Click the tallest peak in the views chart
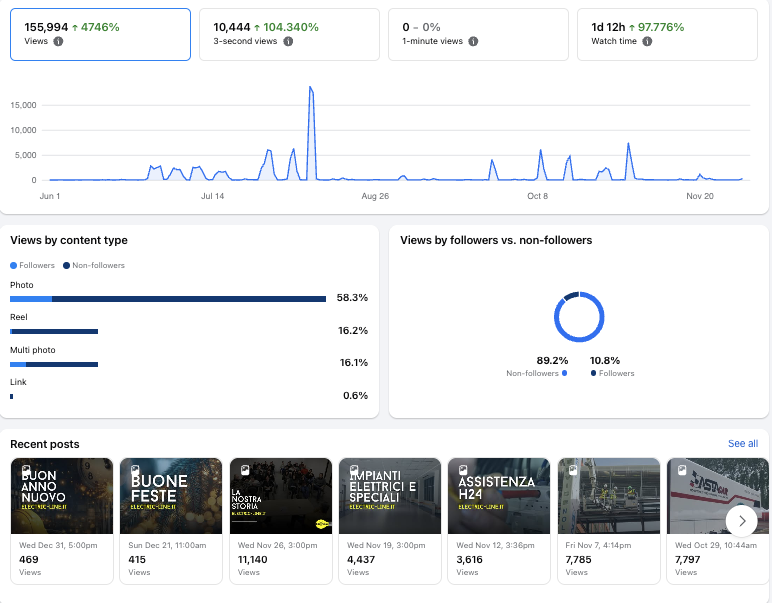The image size is (772, 603). click(310, 87)
